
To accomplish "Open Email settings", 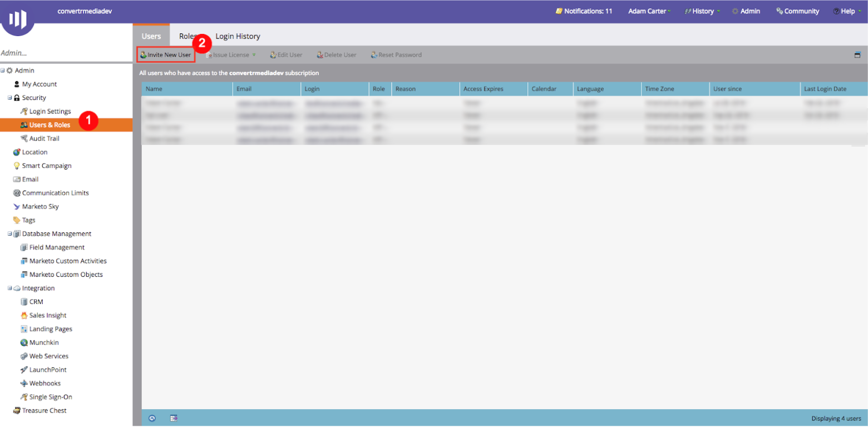I will (26, 180).
